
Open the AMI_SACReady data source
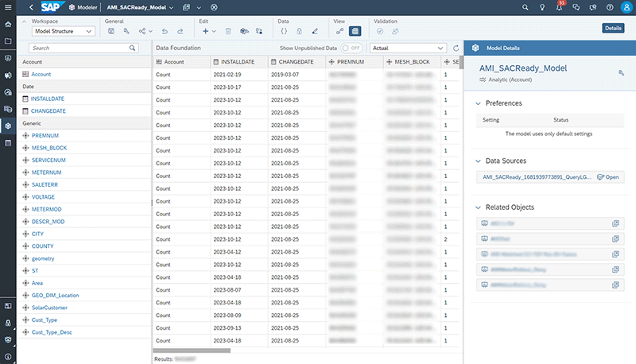(x=607, y=177)
